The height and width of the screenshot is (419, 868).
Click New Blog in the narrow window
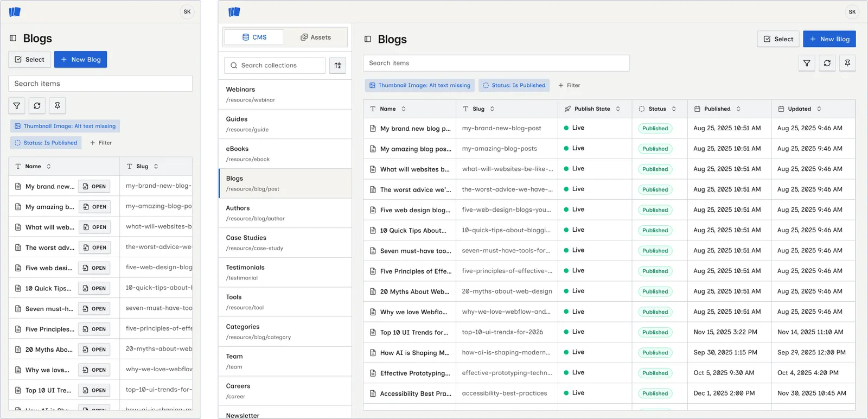pos(80,60)
